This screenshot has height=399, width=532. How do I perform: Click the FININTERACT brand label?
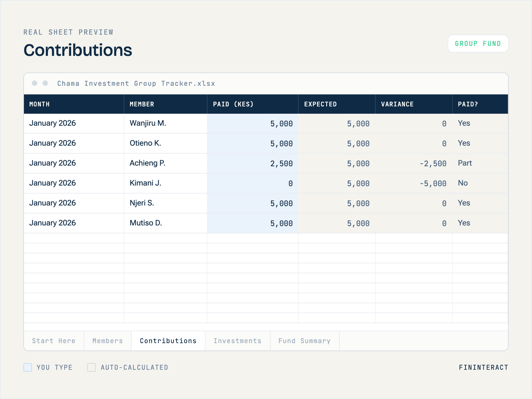[x=483, y=367]
